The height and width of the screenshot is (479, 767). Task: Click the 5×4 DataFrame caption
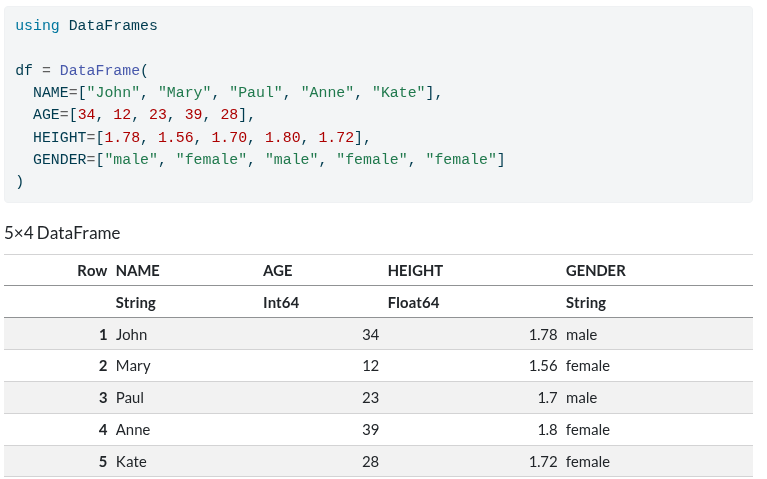62,233
